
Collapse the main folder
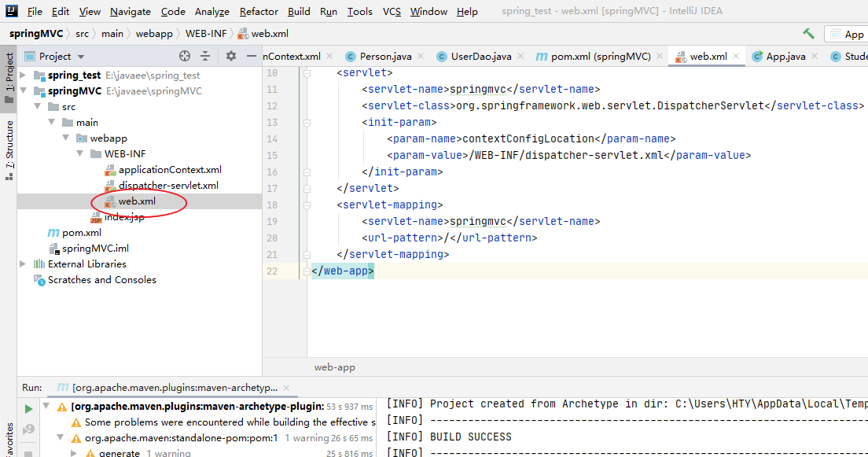click(51, 122)
